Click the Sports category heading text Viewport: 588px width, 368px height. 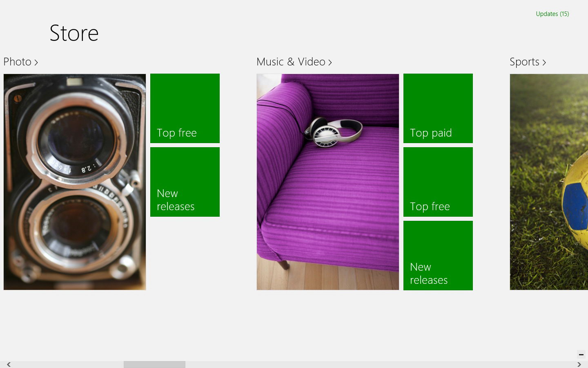click(x=524, y=62)
